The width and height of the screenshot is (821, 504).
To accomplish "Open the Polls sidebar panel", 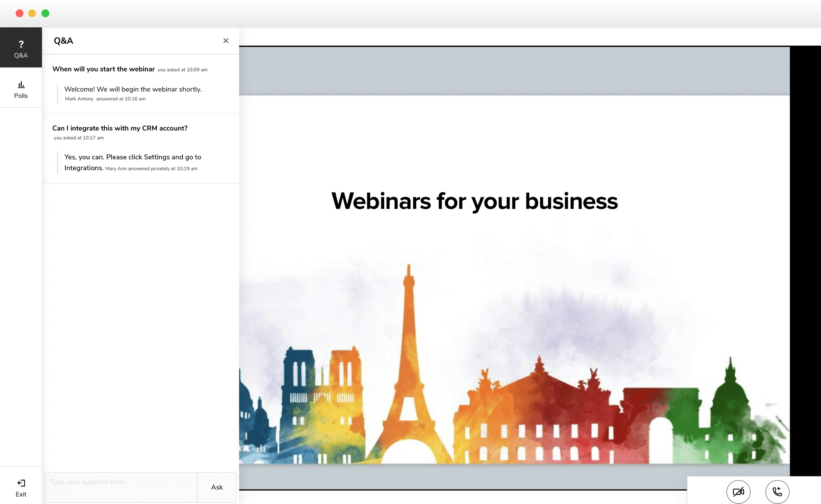I will pos(21,89).
